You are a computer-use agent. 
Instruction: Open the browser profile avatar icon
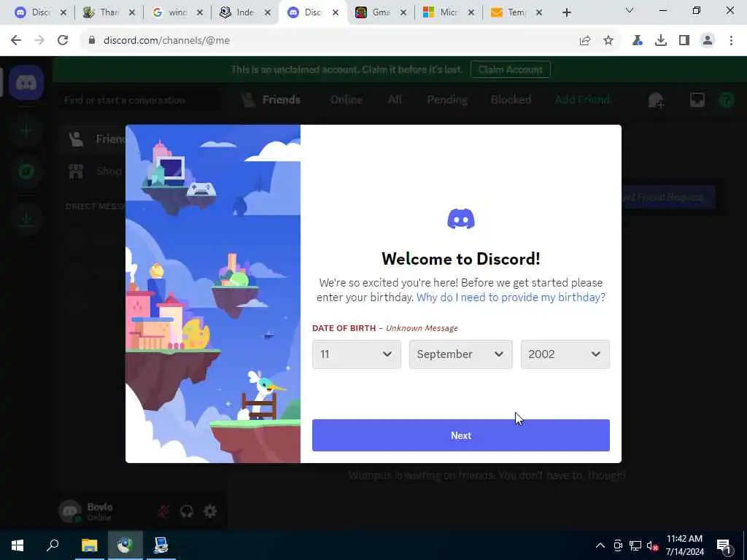coord(708,41)
